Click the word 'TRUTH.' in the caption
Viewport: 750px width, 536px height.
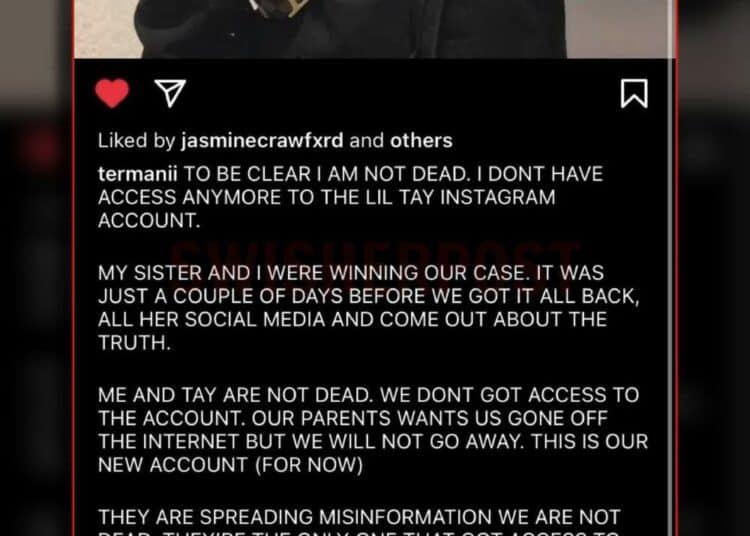[x=134, y=343]
